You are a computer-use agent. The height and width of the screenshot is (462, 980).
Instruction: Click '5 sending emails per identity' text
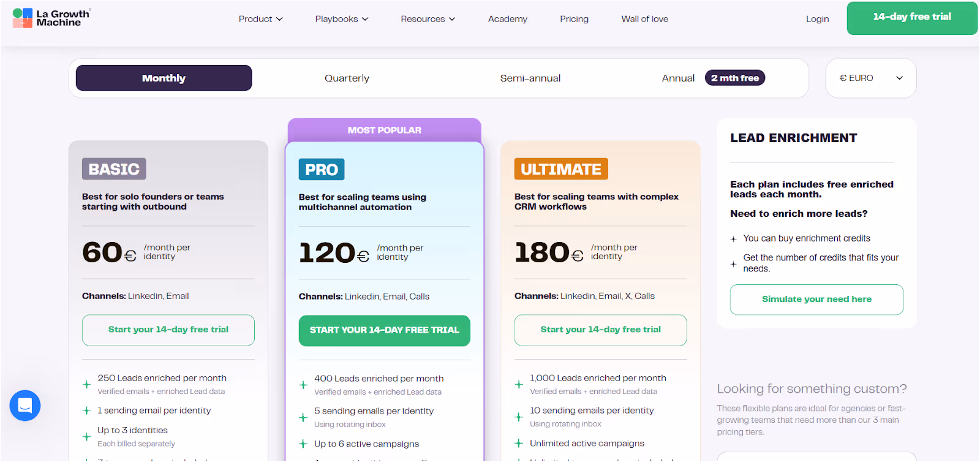tap(374, 411)
